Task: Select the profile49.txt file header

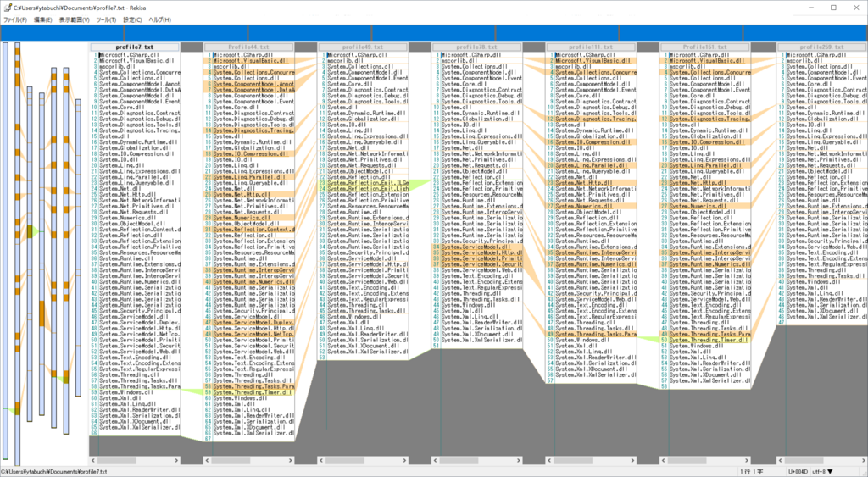Action: point(363,47)
